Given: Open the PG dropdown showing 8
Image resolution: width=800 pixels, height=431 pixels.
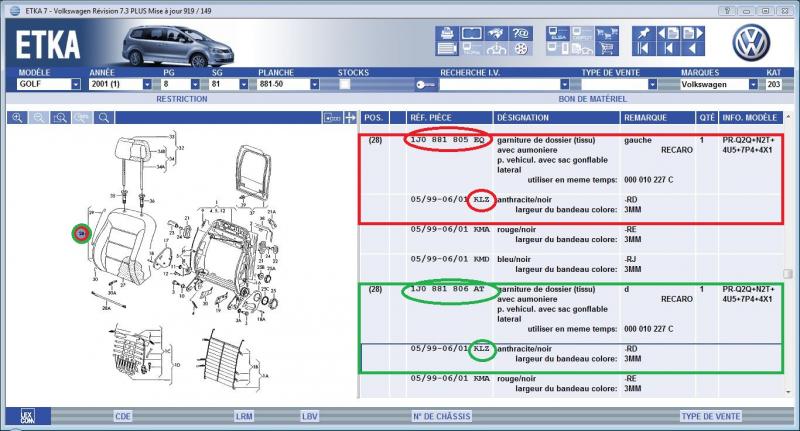Looking at the screenshot, I should [x=195, y=84].
